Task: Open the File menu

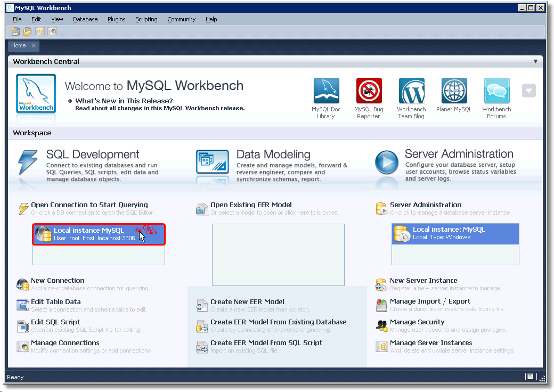Action: [x=17, y=19]
